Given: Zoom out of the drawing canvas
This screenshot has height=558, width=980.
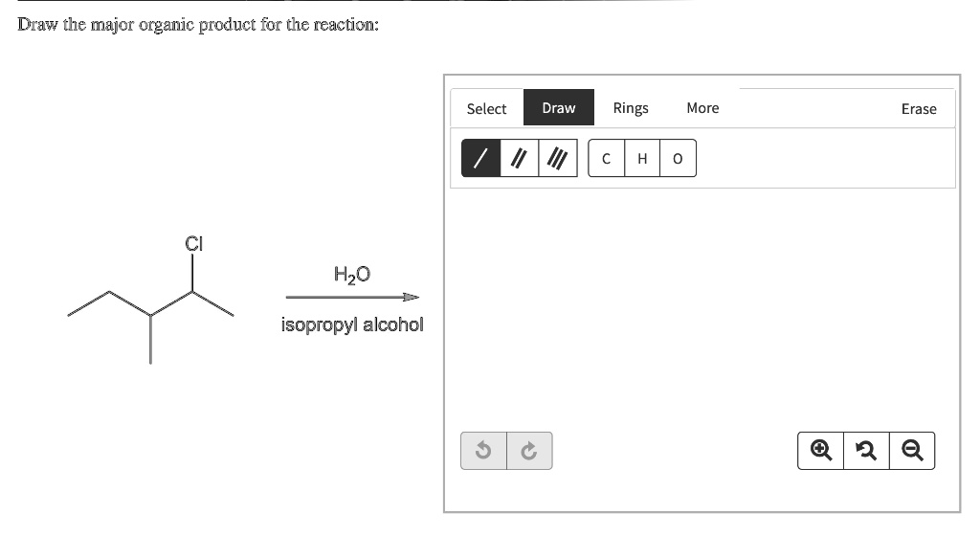Looking at the screenshot, I should [909, 450].
